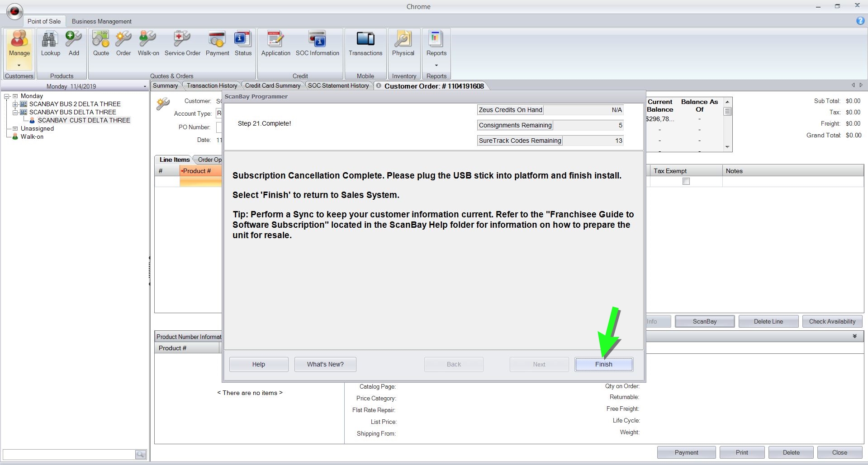This screenshot has height=465, width=868.
Task: Click the What's New? button
Action: point(325,364)
